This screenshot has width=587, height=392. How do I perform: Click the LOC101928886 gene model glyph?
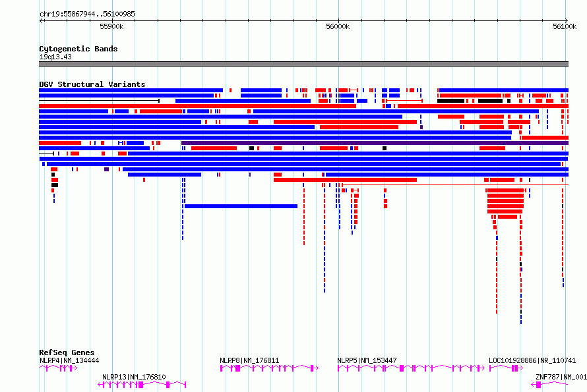[x=506, y=368]
